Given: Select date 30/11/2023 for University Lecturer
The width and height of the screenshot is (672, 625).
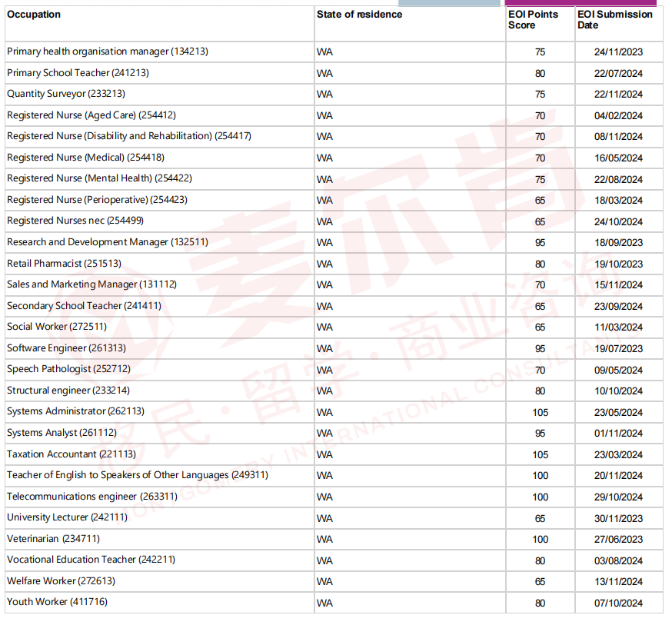Looking at the screenshot, I should 618,519.
